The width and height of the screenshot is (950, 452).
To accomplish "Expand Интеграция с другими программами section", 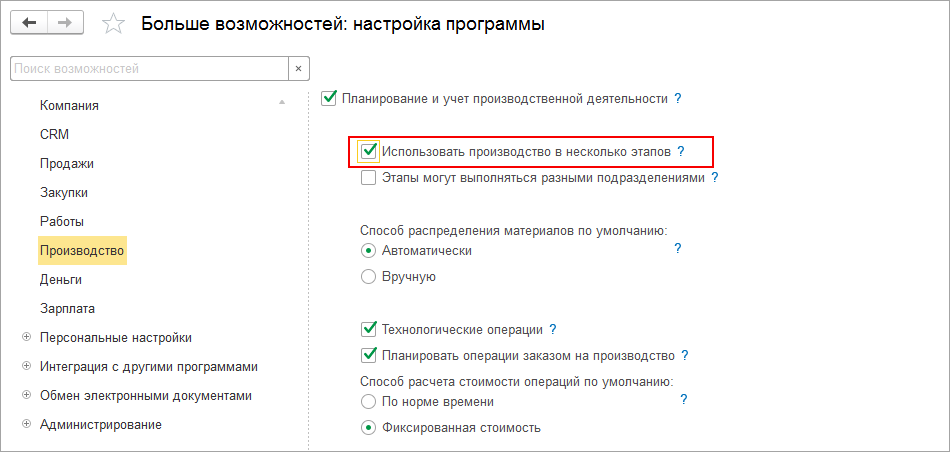I will pos(26,367).
